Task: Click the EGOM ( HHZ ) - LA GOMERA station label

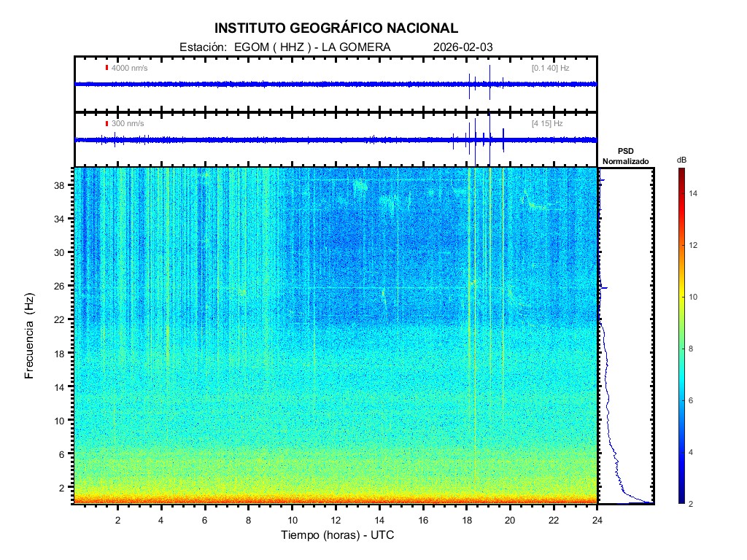Action: (x=312, y=47)
